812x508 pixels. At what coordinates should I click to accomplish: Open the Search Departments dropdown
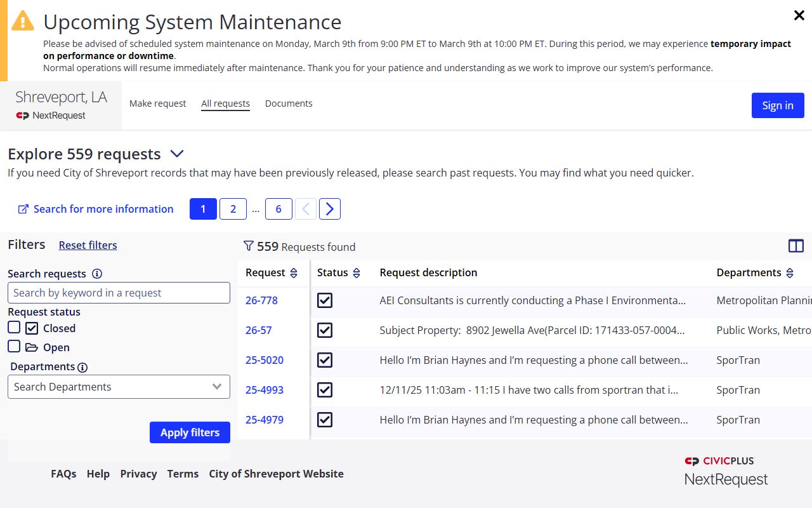(119, 387)
